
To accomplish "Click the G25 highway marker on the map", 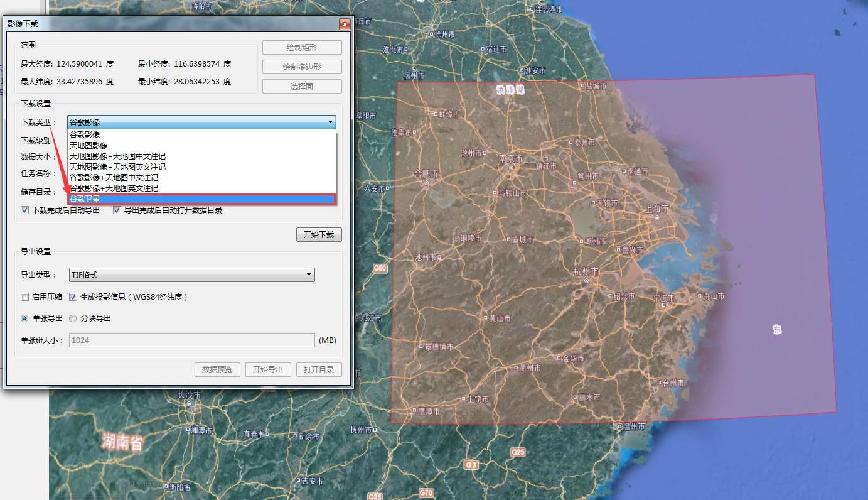I will tap(518, 452).
